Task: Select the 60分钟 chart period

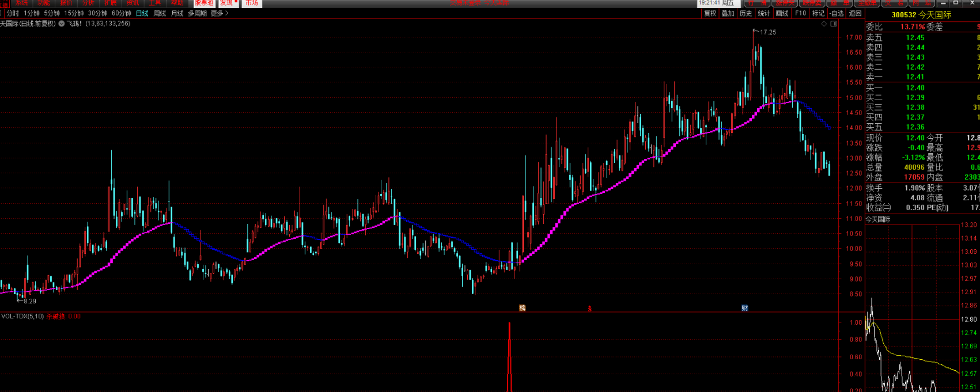Action: pyautogui.click(x=122, y=13)
